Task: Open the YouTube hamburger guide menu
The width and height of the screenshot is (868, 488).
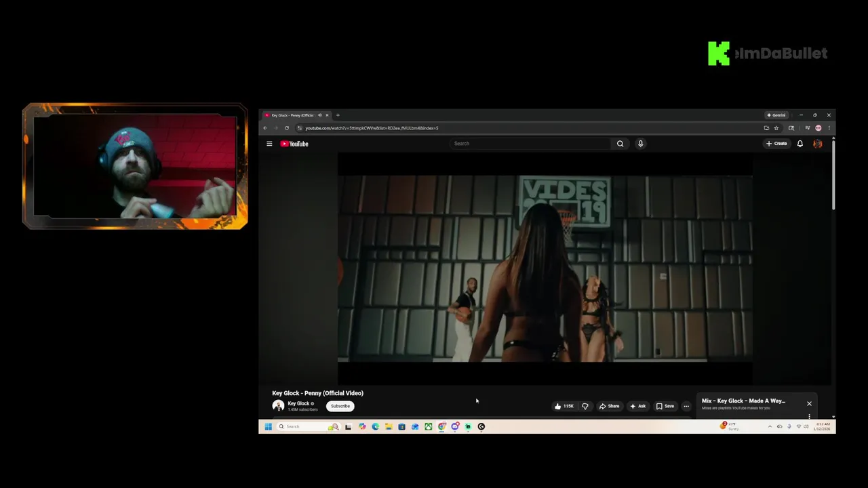Action: 269,144
